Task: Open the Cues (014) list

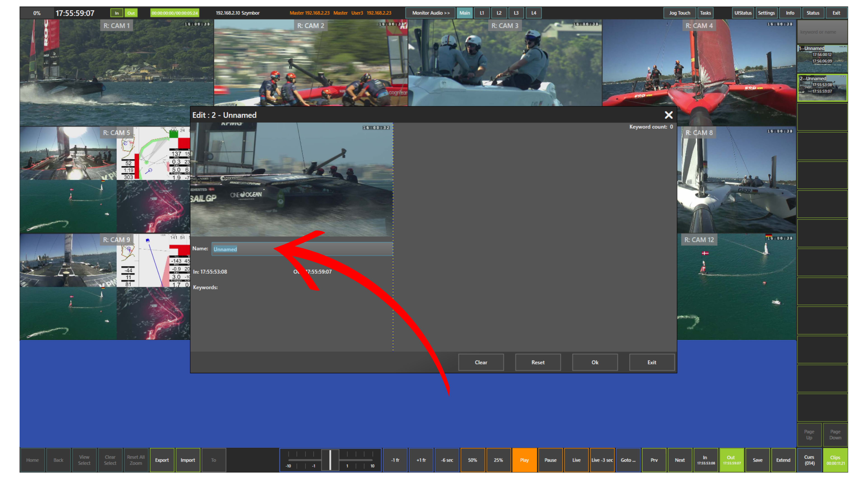Action: (x=809, y=460)
